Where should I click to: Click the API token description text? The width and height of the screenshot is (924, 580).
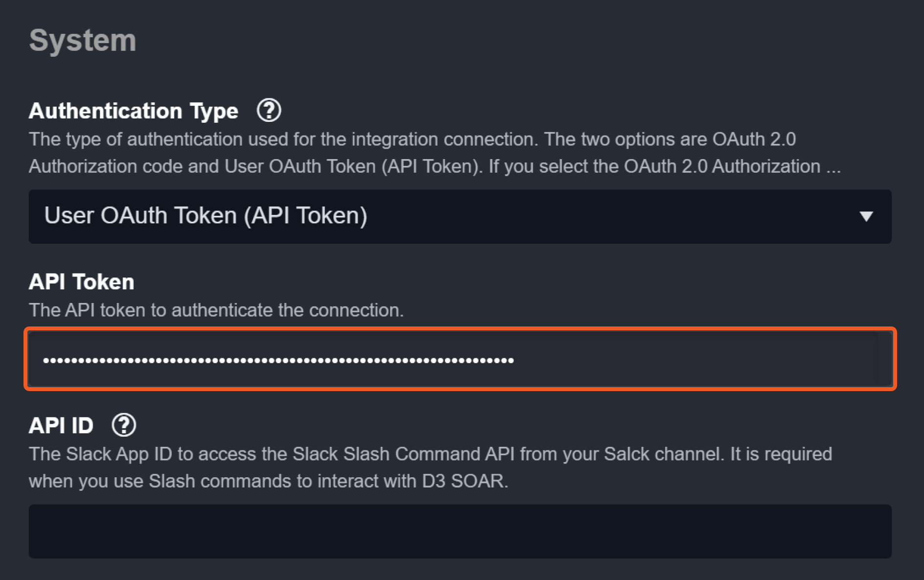coord(216,310)
